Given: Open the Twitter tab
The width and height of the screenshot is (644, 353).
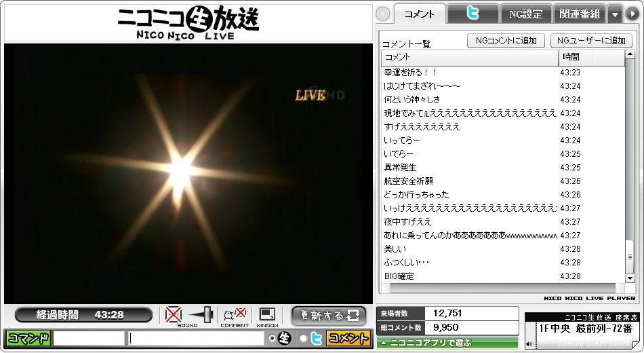Looking at the screenshot, I should pyautogui.click(x=472, y=14).
